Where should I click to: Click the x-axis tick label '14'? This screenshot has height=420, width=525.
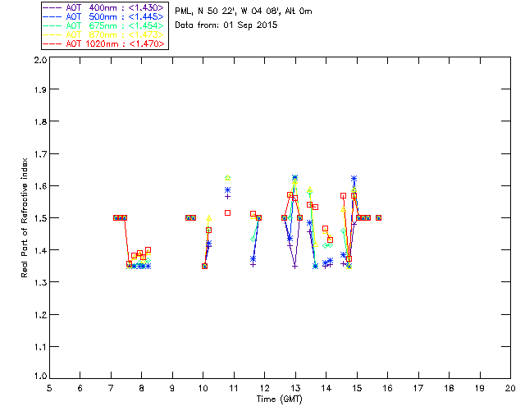[x=326, y=388]
